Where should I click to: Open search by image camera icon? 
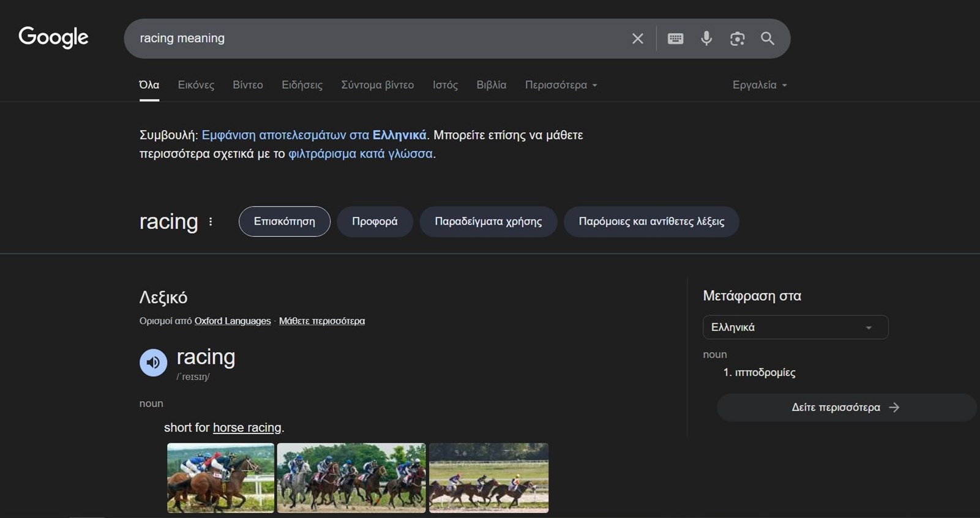click(x=737, y=39)
